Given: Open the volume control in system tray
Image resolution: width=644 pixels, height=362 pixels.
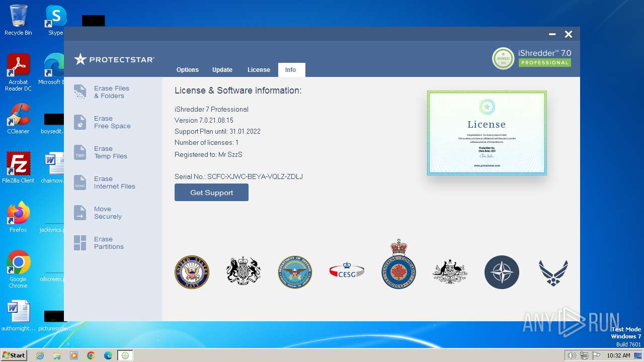Looking at the screenshot, I should pos(572,355).
